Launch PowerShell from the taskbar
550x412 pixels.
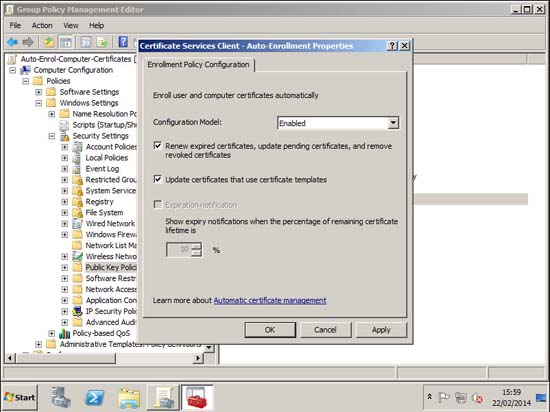[95, 398]
